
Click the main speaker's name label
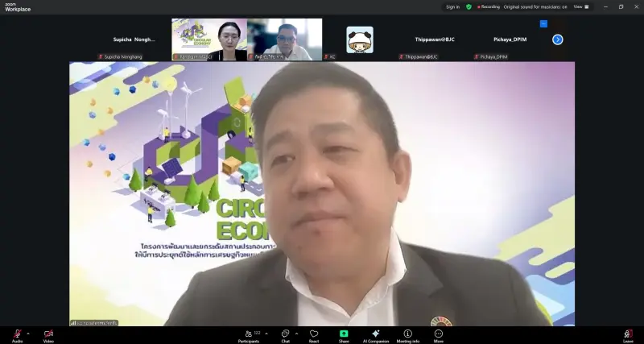tap(94, 323)
